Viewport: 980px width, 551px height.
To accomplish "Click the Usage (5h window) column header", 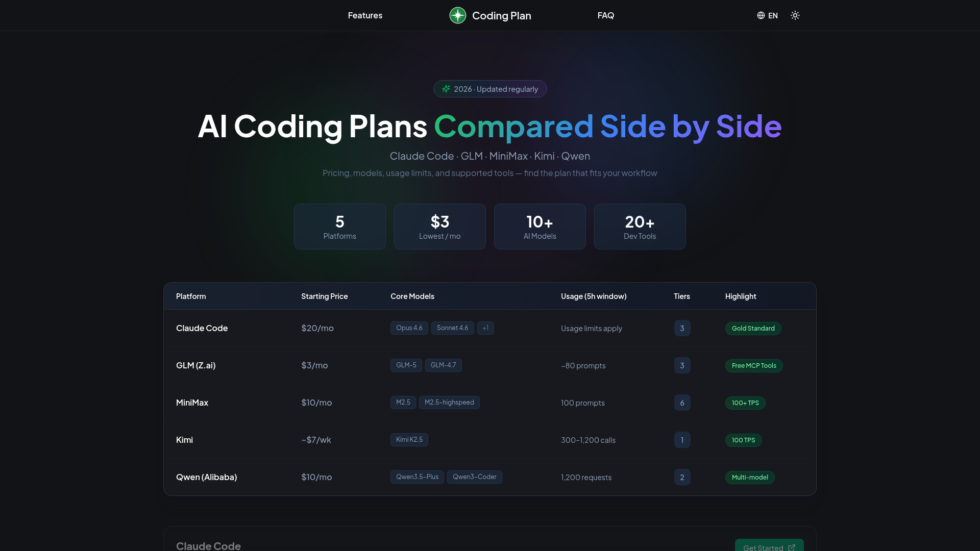I will [594, 296].
